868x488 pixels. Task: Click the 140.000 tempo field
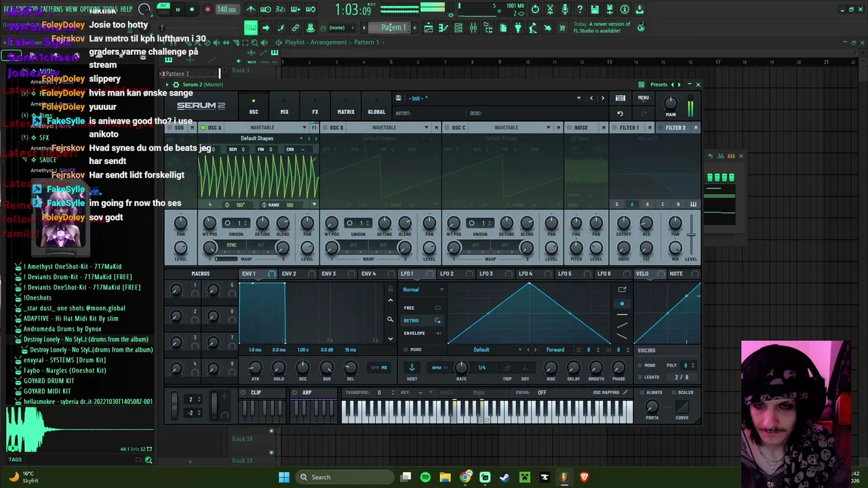(226, 9)
